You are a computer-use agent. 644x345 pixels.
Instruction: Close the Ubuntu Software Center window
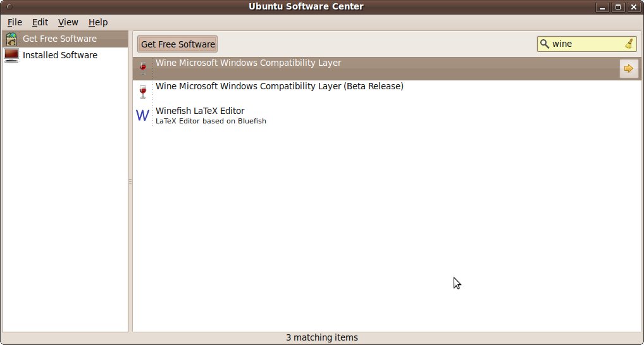pyautogui.click(x=634, y=7)
